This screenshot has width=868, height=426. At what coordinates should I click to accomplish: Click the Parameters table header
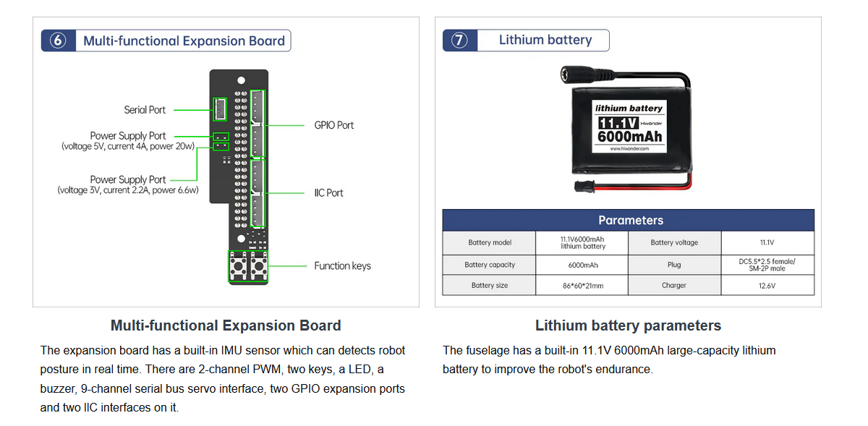coord(628,221)
